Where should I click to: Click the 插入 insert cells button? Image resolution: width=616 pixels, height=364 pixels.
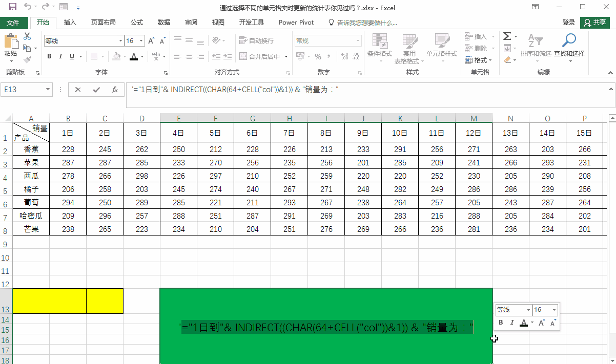coord(477,37)
